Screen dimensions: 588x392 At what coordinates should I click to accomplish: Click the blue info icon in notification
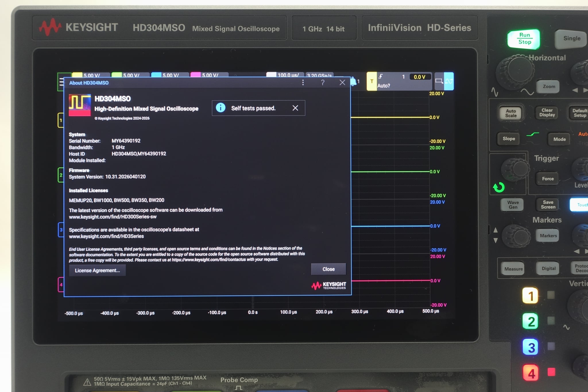tap(220, 108)
